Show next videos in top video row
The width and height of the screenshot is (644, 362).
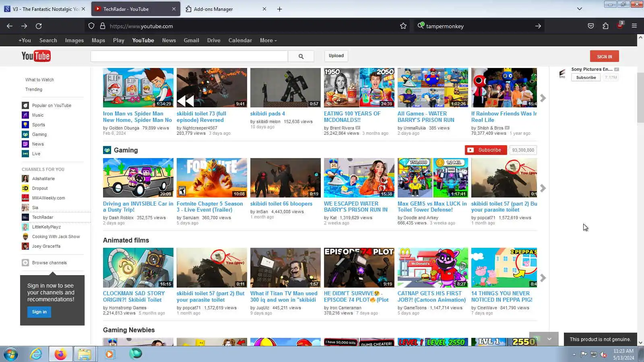[x=543, y=98]
